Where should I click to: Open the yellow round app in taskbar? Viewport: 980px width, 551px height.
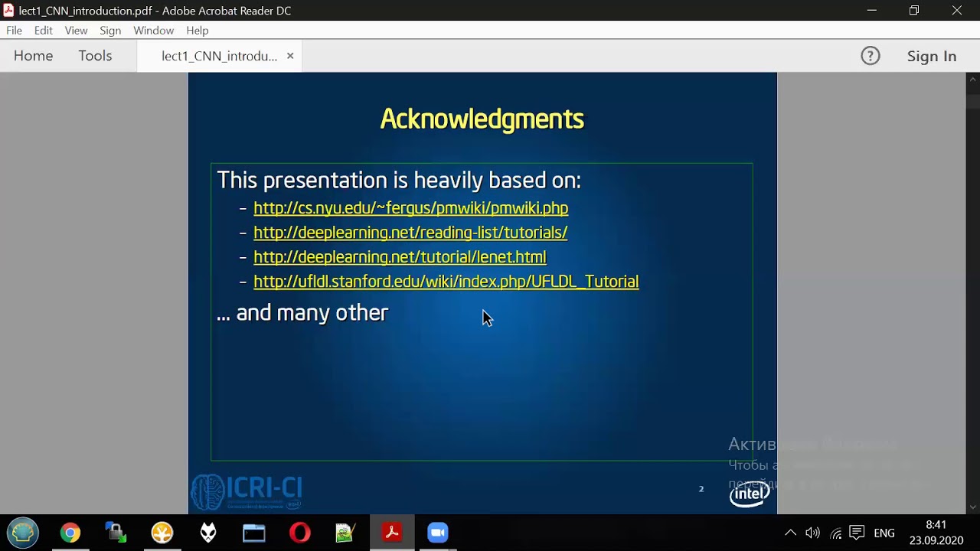162,533
